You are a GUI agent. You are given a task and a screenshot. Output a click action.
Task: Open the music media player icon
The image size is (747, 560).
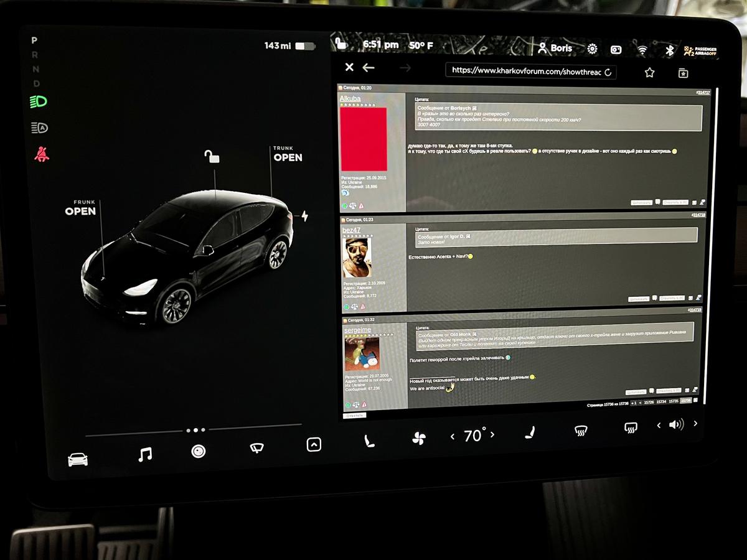pos(144,454)
